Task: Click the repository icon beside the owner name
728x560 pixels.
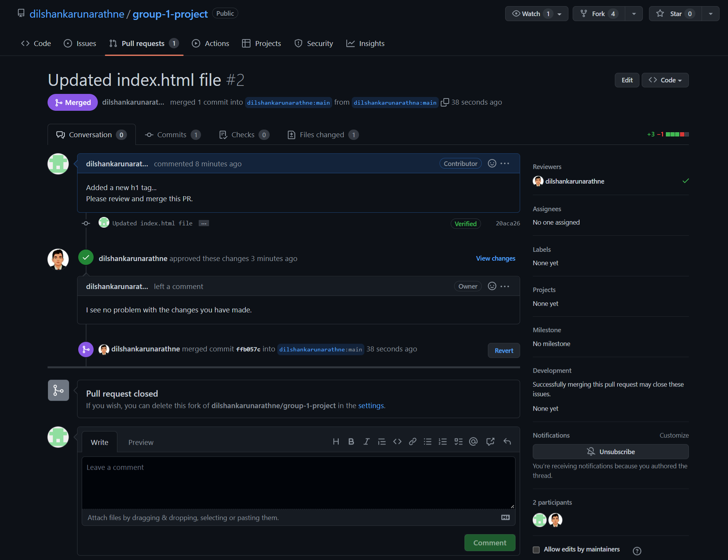Action: click(21, 13)
